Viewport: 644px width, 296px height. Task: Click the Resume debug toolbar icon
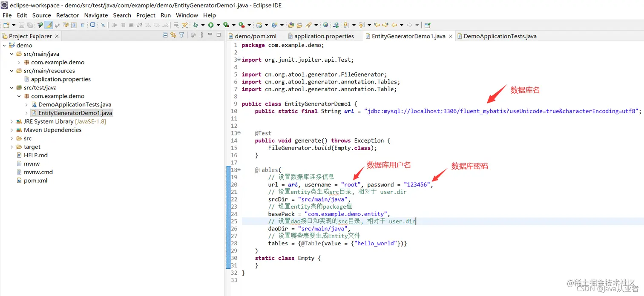[x=114, y=25]
